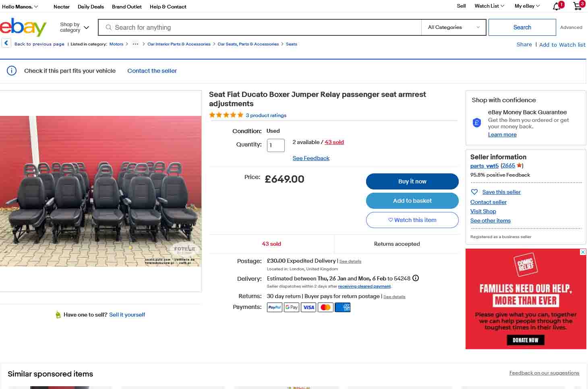Open the notifications bell icon
588x389 pixels.
click(557, 6)
